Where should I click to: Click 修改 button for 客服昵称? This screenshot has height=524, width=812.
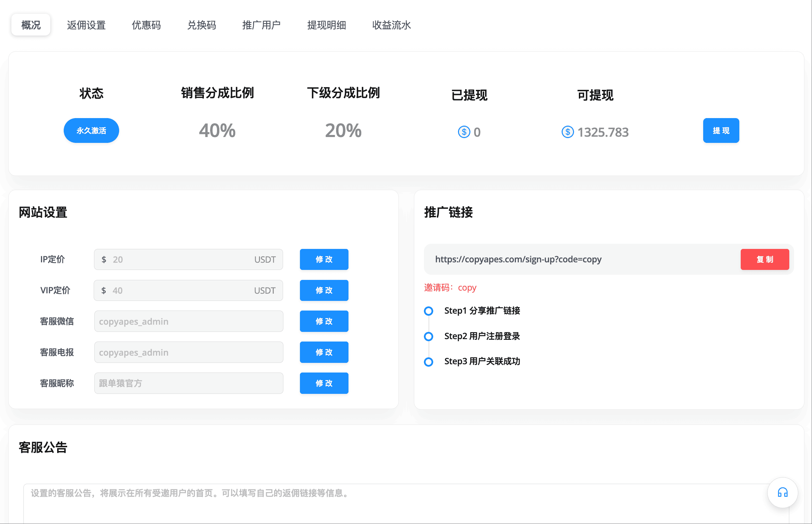(x=324, y=383)
